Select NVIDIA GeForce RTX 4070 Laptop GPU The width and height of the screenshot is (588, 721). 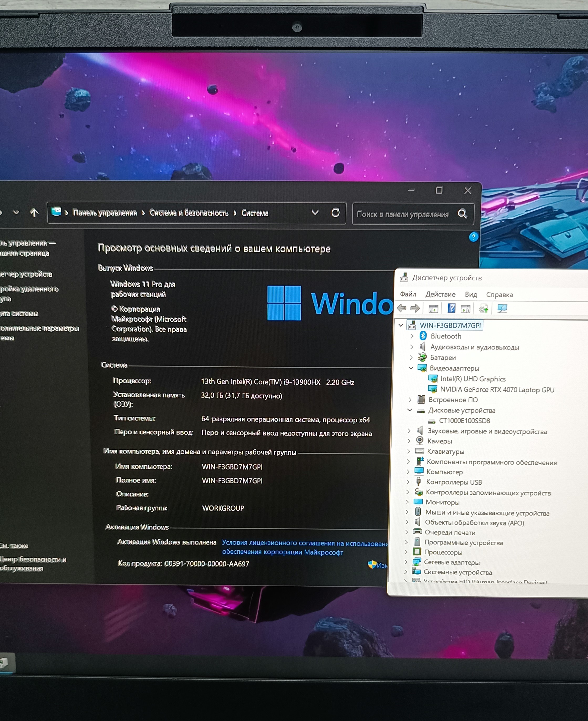497,389
